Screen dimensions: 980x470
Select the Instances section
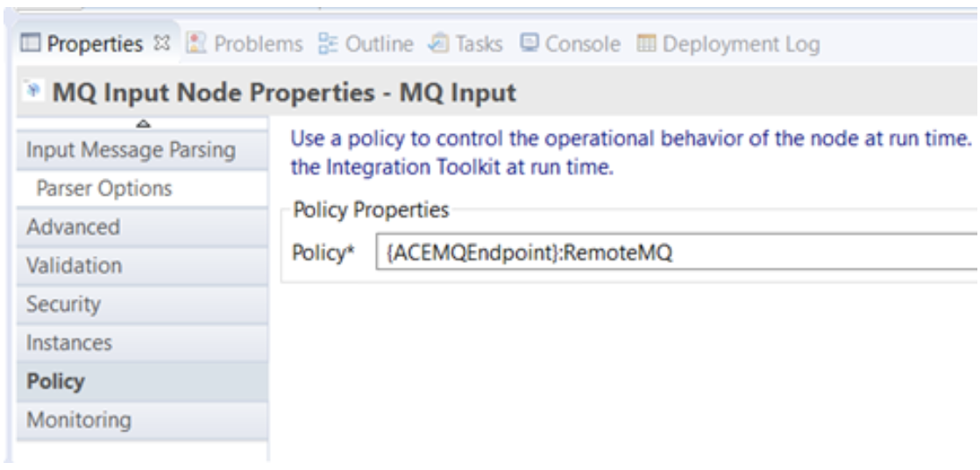142,343
